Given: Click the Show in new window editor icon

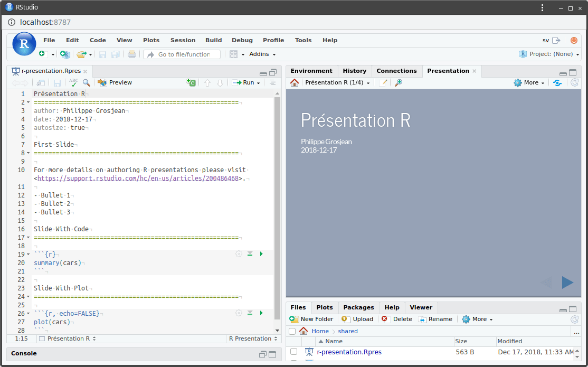Looking at the screenshot, I should coord(41,82).
